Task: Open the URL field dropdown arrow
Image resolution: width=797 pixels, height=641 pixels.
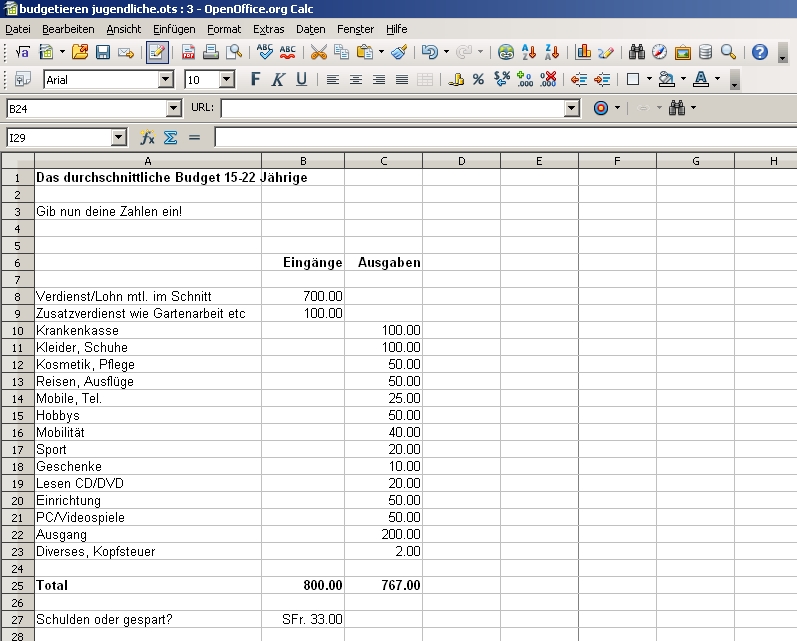Action: [x=572, y=108]
